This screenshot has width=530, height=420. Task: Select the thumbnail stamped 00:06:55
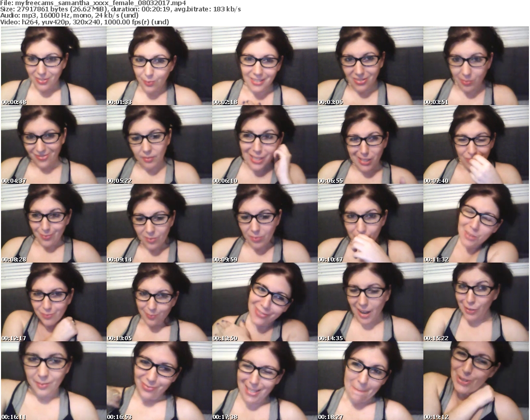click(x=371, y=144)
